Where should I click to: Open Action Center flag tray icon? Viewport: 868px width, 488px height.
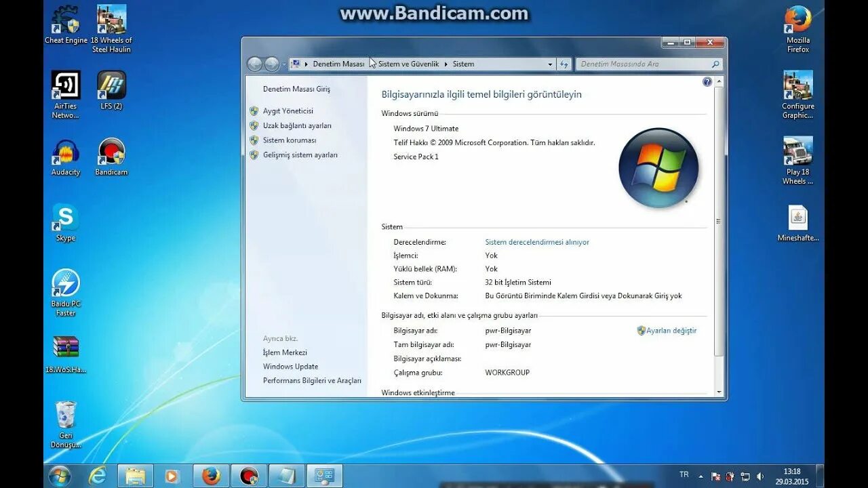pyautogui.click(x=715, y=476)
